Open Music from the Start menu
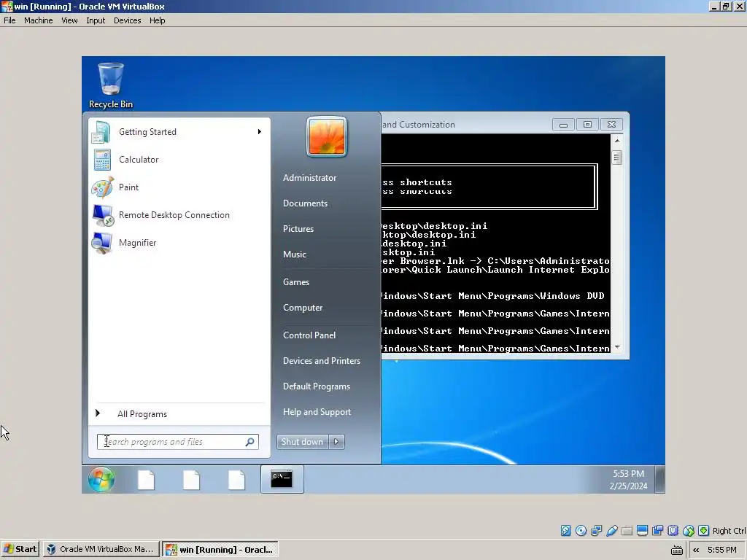Screen dimensions: 747x560 click(x=295, y=254)
